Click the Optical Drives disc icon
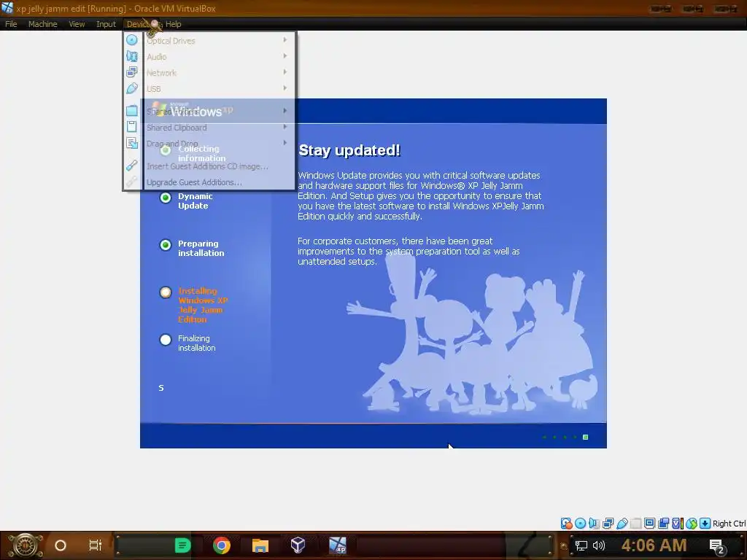The width and height of the screenshot is (747, 560). [x=132, y=41]
